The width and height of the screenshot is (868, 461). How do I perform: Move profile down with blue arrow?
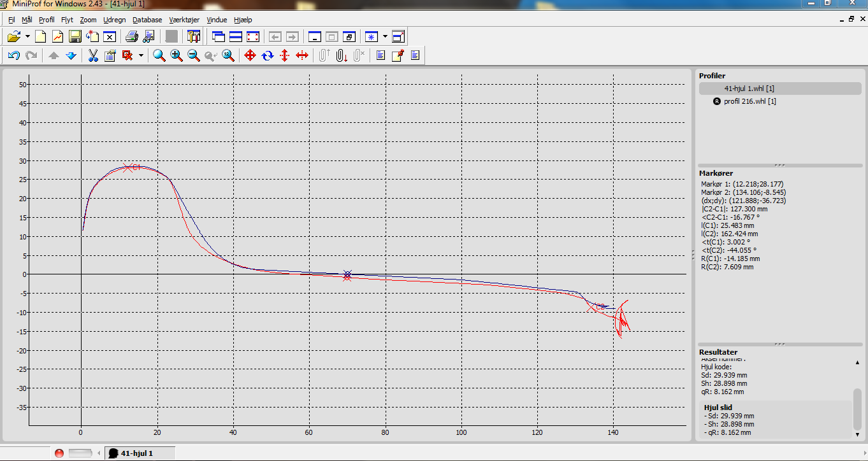[x=71, y=55]
